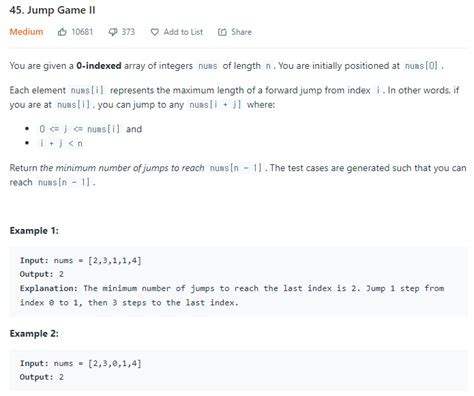Click the bold 0-indexed text
The width and height of the screenshot is (474, 396).
pos(99,66)
